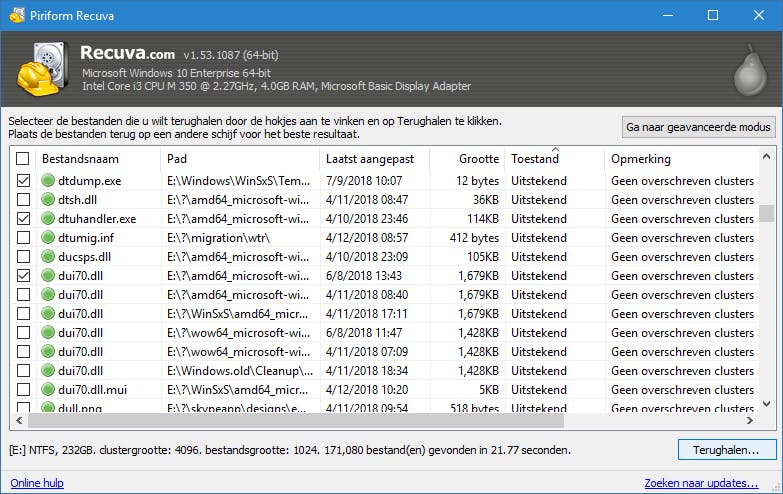Click green status icon for dtumig.inf
The image size is (783, 494).
(48, 238)
